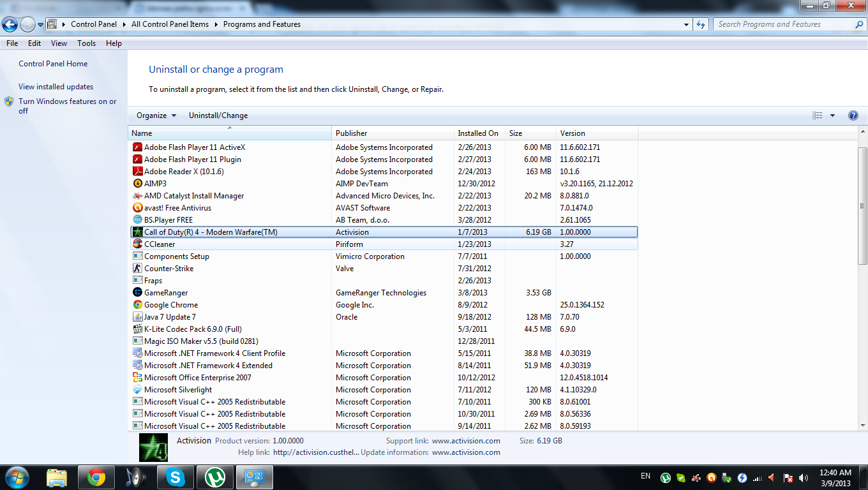Click the CCleaner program icon
This screenshot has width=868, height=490.
137,244
